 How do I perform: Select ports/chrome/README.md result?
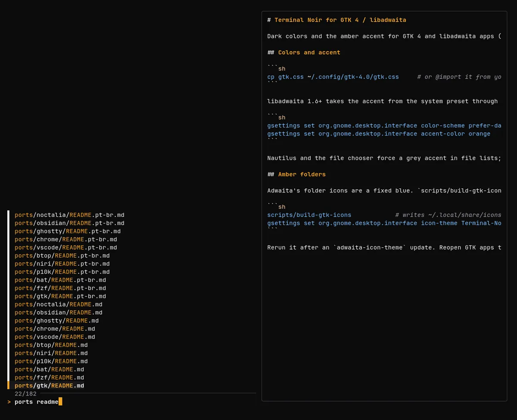coord(55,329)
